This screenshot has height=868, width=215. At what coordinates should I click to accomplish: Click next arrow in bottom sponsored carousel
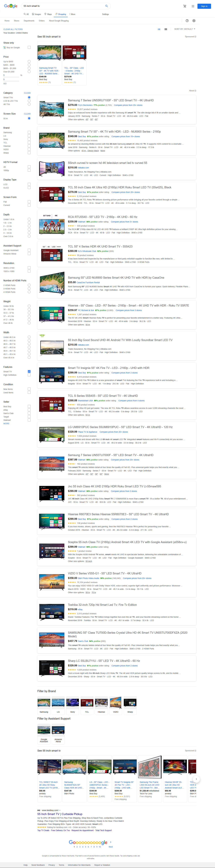tap(196, 779)
